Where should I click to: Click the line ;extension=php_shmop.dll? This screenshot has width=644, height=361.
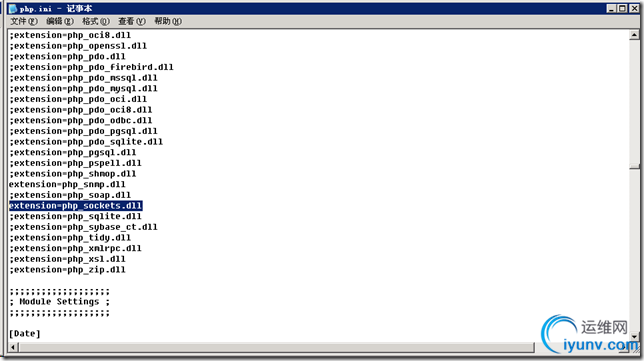(73, 174)
